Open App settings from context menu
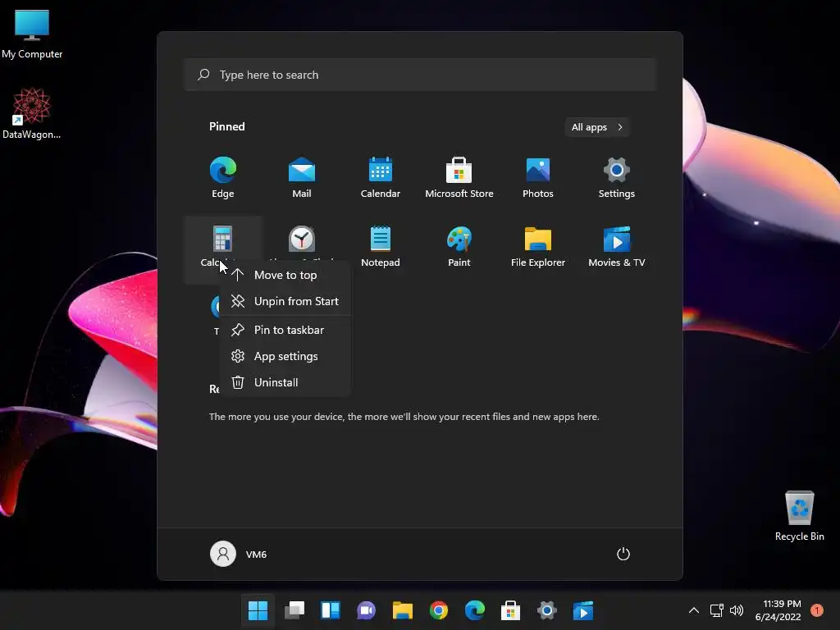 285,356
